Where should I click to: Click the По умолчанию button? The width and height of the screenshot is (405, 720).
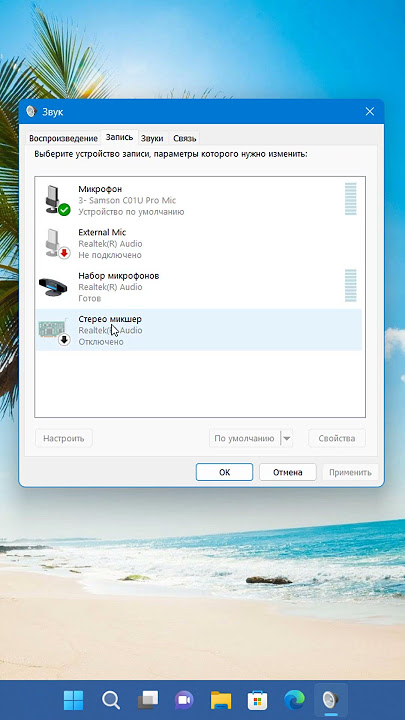(244, 438)
